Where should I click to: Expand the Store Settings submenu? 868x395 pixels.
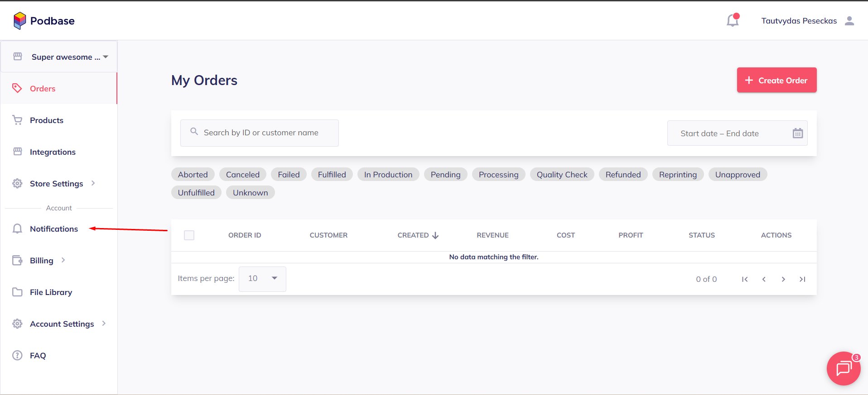tap(56, 184)
